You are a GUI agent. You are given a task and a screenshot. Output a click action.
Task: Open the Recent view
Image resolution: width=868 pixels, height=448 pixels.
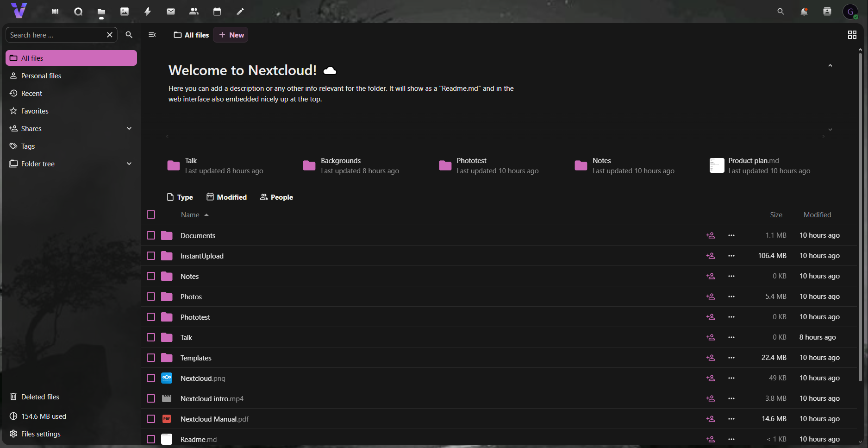(71, 93)
